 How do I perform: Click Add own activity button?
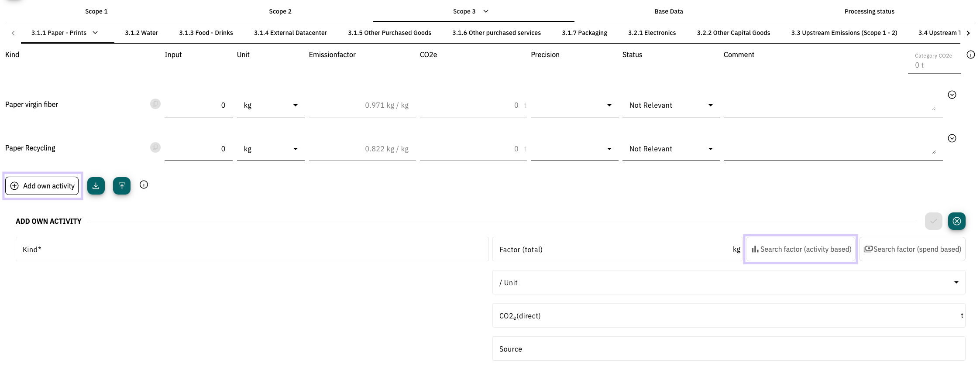(x=42, y=186)
